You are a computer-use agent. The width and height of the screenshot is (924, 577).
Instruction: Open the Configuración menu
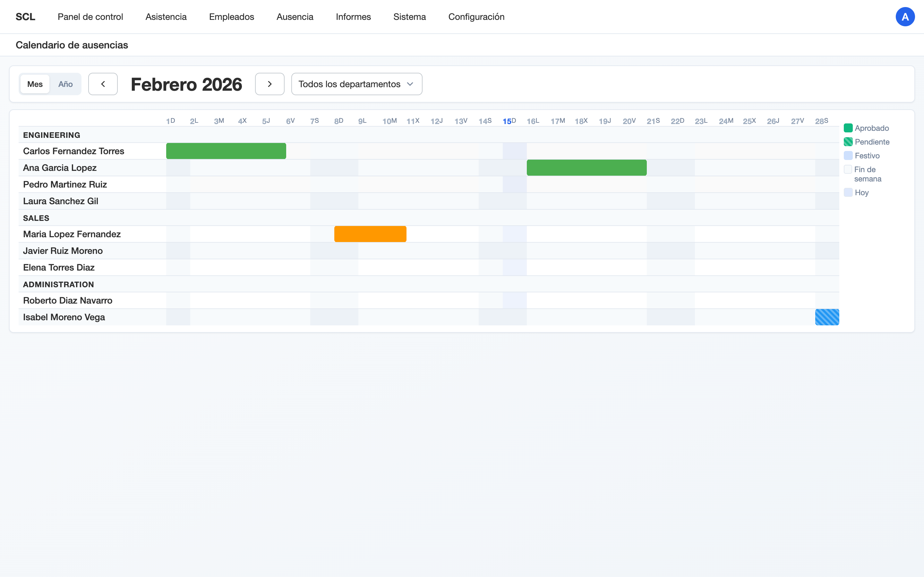(476, 16)
